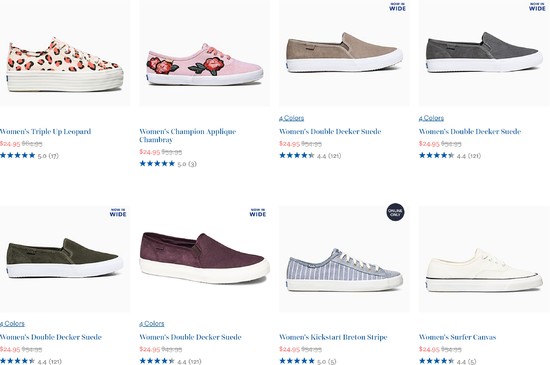Click 4 Colors link under olive green shoe
The image size is (550, 365).
pos(12,324)
